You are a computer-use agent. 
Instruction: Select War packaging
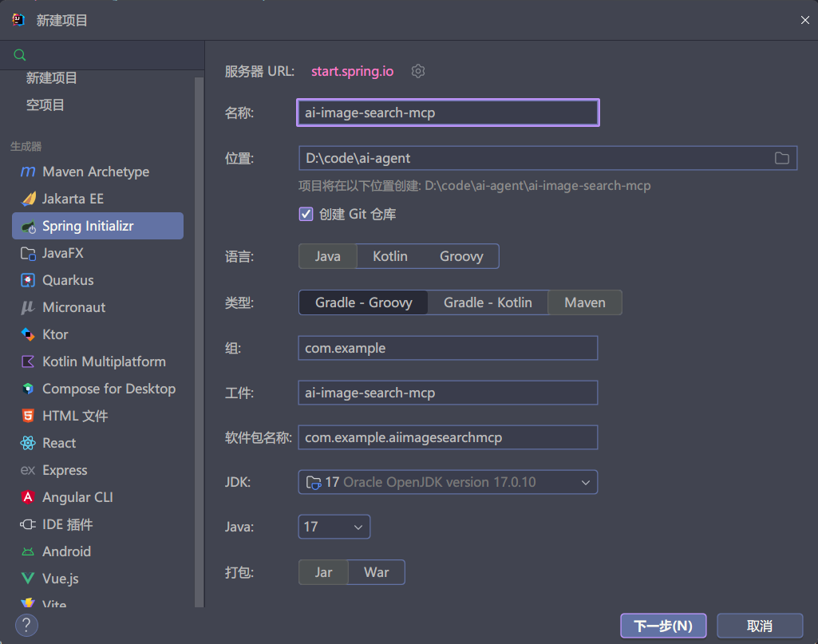click(x=376, y=572)
